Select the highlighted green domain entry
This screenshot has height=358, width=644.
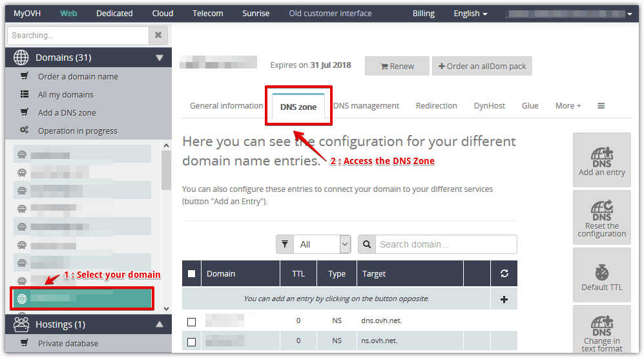[x=83, y=299]
